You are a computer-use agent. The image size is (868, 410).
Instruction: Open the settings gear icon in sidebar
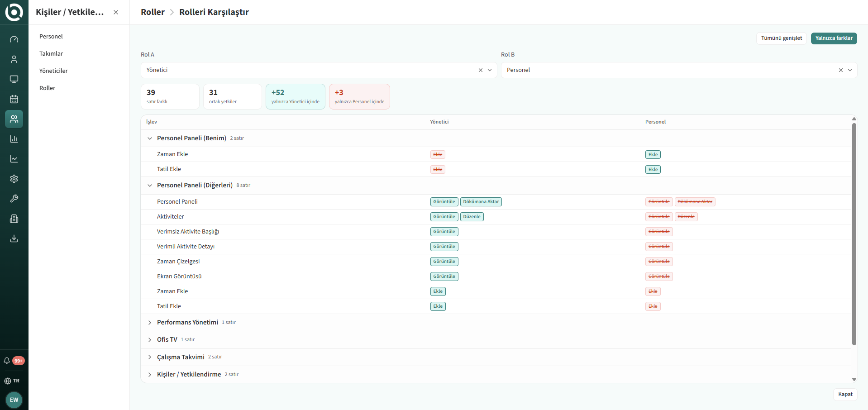[x=14, y=179]
